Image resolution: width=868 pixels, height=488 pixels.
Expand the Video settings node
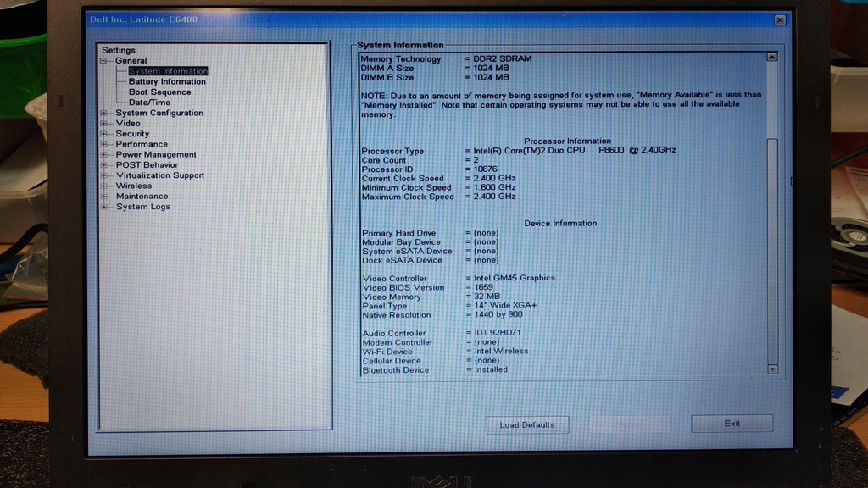tap(103, 124)
